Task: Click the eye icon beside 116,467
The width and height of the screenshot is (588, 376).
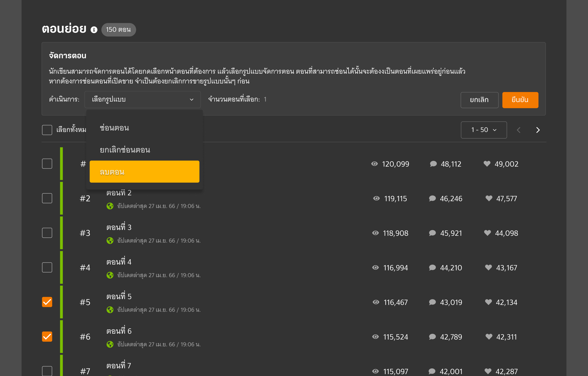Action: click(x=376, y=302)
